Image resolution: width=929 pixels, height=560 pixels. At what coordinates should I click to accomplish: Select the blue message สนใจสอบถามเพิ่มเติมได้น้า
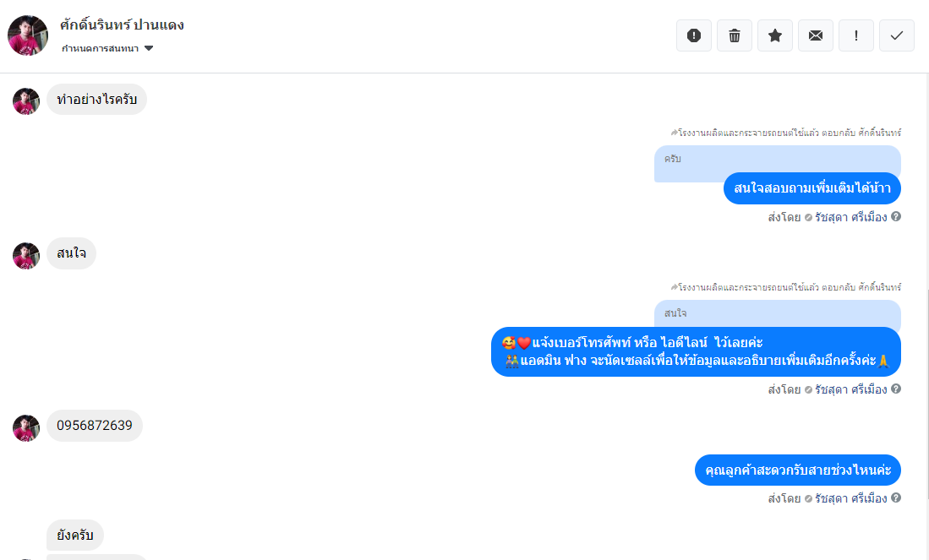pos(812,188)
